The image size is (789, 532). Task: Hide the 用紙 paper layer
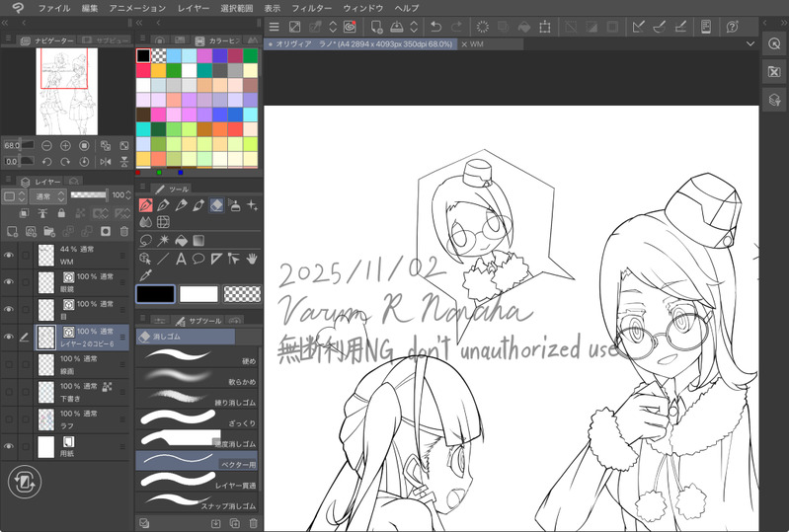point(9,446)
